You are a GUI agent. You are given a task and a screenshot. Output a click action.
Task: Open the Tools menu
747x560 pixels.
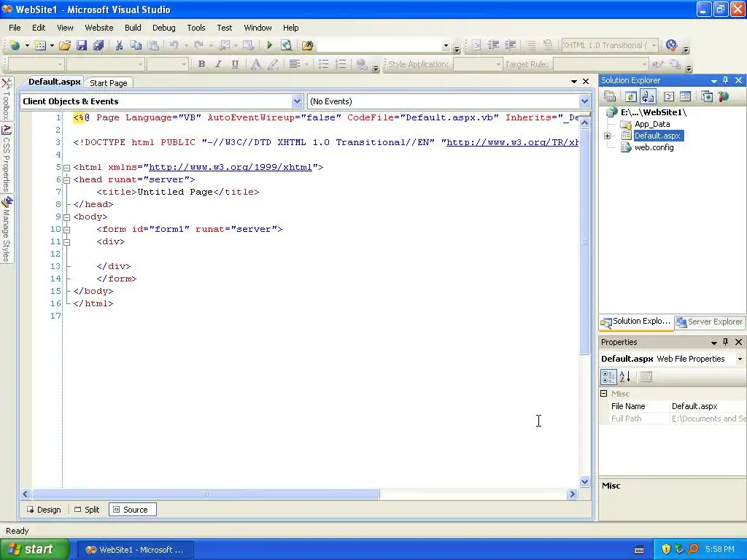point(196,28)
